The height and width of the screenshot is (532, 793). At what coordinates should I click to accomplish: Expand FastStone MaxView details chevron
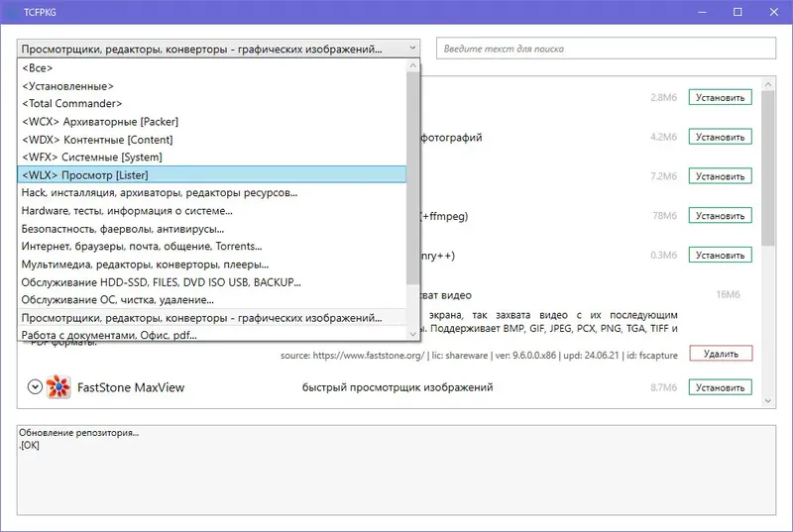tap(35, 387)
